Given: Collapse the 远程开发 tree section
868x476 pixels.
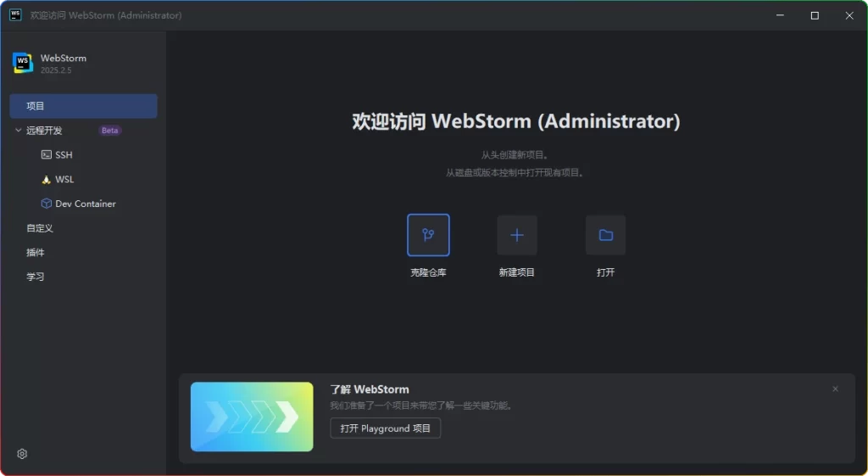Looking at the screenshot, I should pyautogui.click(x=19, y=130).
